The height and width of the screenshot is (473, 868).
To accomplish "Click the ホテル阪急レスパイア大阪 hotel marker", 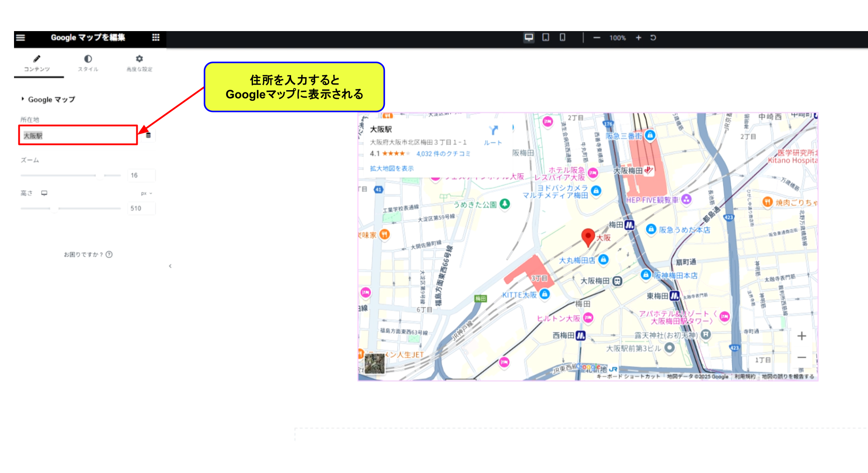I will tap(593, 173).
